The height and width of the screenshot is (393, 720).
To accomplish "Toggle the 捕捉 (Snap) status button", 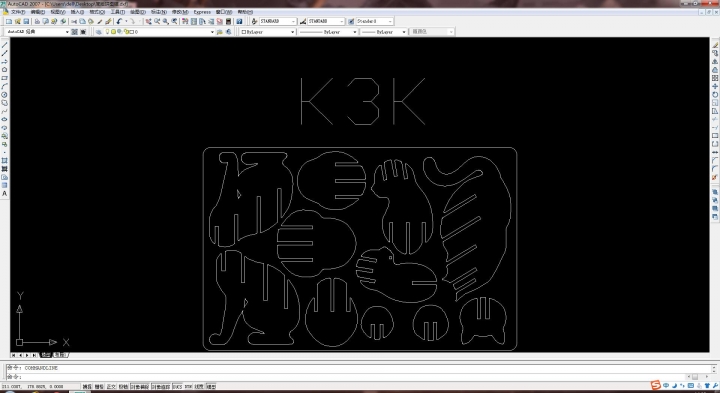I will 87,387.
